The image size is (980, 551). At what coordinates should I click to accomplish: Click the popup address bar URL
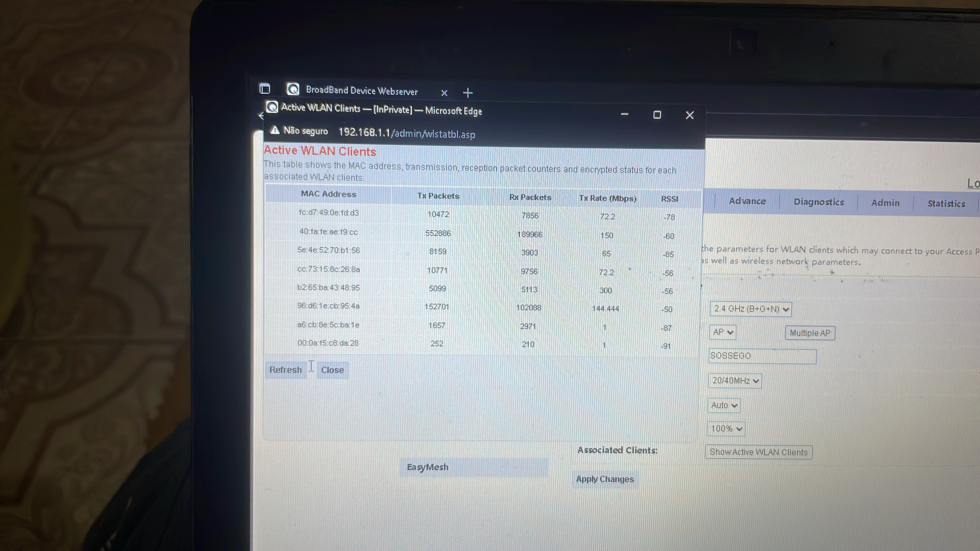click(407, 133)
